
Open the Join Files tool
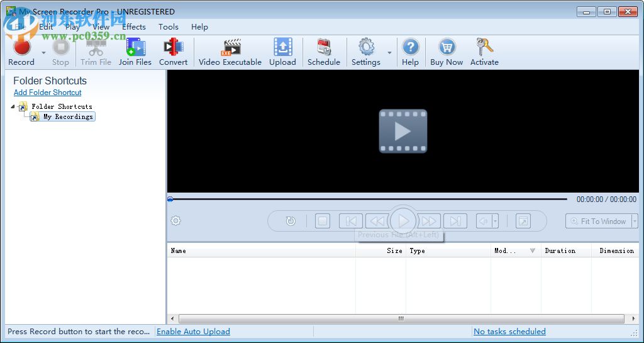coord(135,52)
